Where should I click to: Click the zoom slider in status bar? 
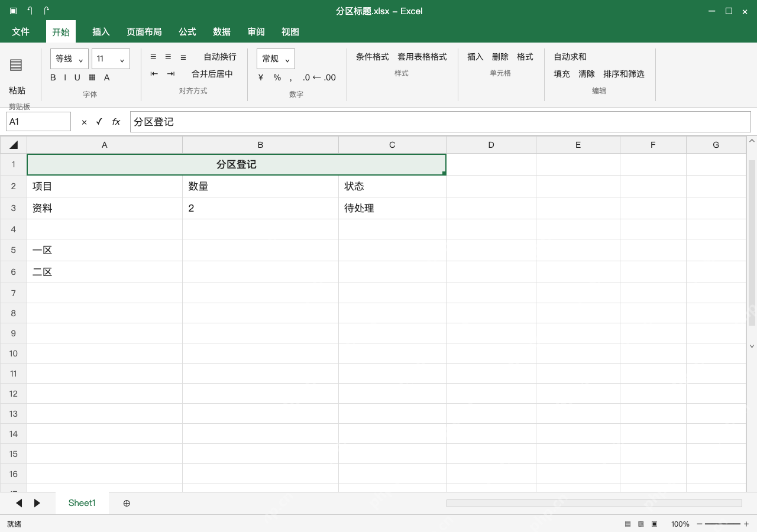(x=723, y=524)
